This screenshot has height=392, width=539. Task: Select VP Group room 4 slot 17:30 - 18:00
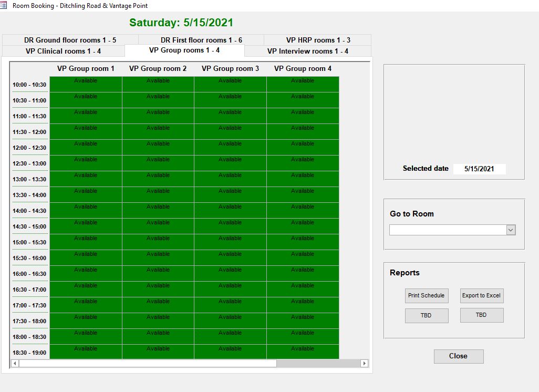(303, 321)
